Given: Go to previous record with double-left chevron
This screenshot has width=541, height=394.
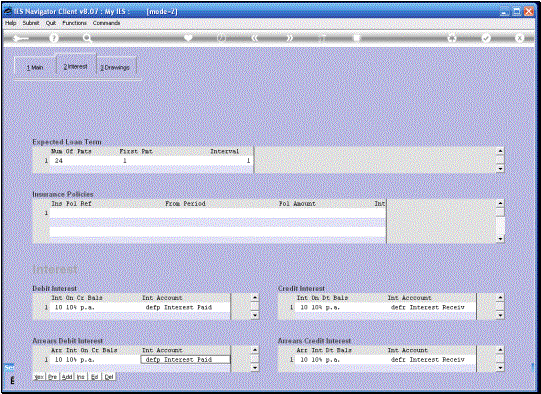Looking at the screenshot, I should [255, 38].
